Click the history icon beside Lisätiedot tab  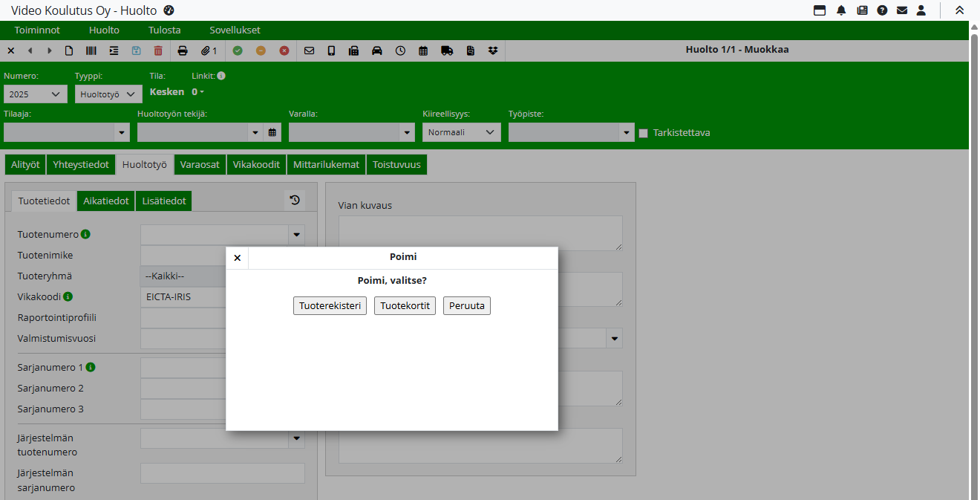[295, 200]
